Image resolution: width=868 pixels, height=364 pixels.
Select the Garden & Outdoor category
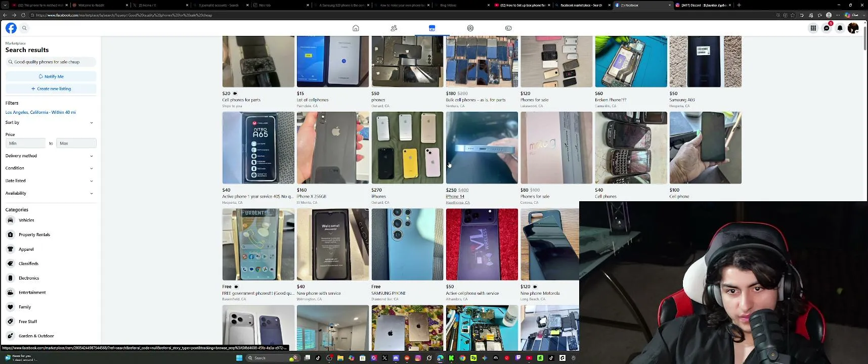tap(51, 336)
